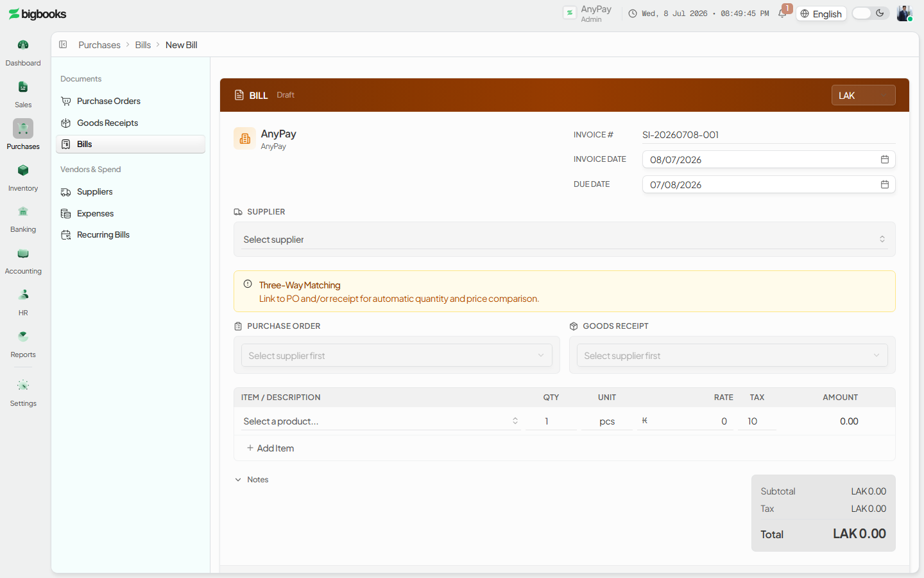Viewport: 924px width, 578px height.
Task: Select Bills in the Documents menu
Action: 130,144
